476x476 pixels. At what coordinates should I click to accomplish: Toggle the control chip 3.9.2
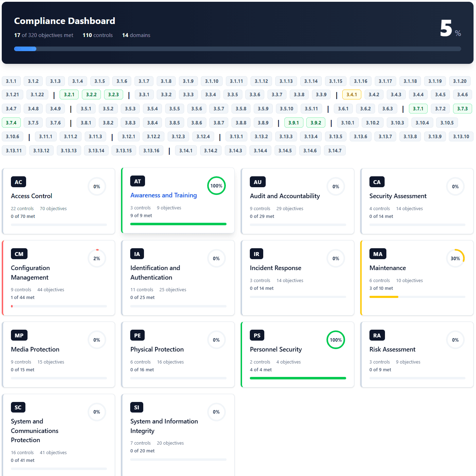pos(315,122)
